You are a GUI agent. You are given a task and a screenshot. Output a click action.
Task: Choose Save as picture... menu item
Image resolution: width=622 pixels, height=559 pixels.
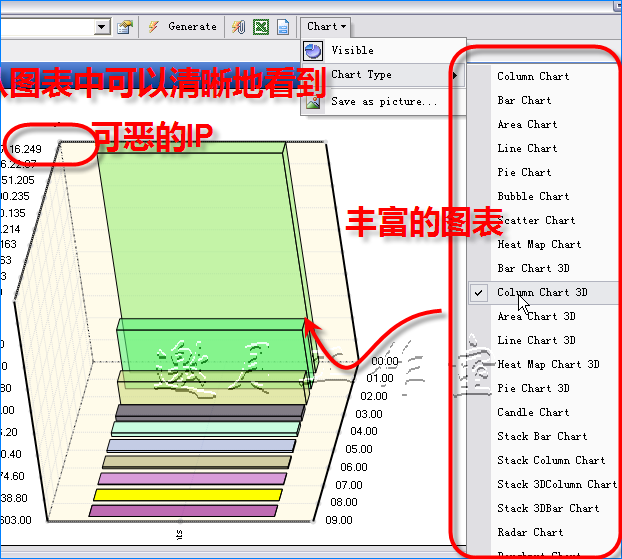[x=384, y=102]
